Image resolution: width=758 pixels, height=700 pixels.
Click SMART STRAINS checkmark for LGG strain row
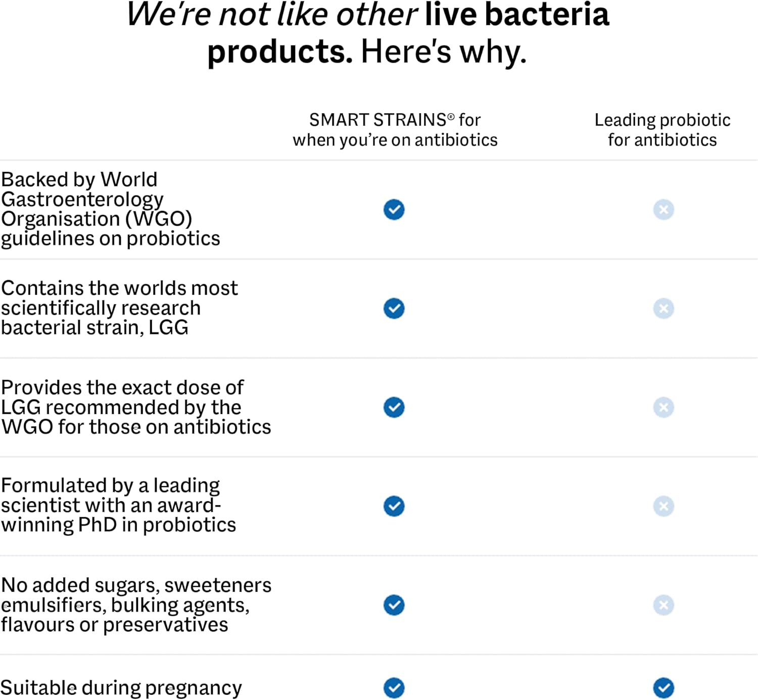click(394, 309)
